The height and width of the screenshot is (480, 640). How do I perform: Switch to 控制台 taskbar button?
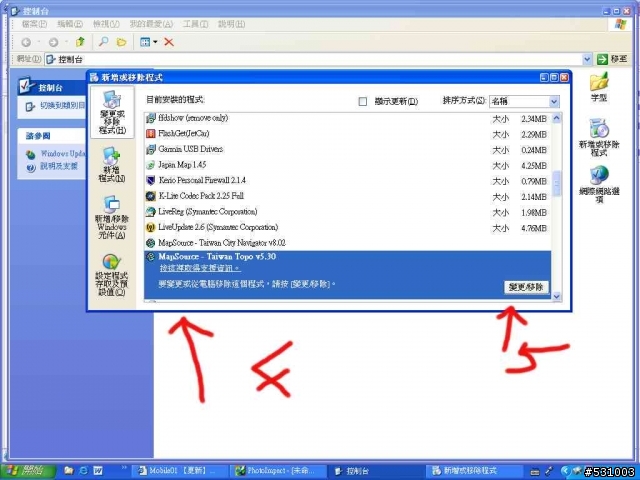376,471
